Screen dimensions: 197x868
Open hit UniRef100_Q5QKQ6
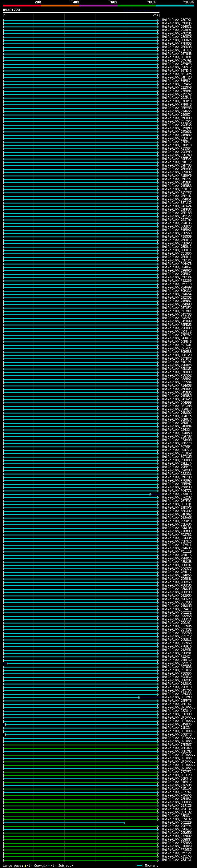(176, 23)
